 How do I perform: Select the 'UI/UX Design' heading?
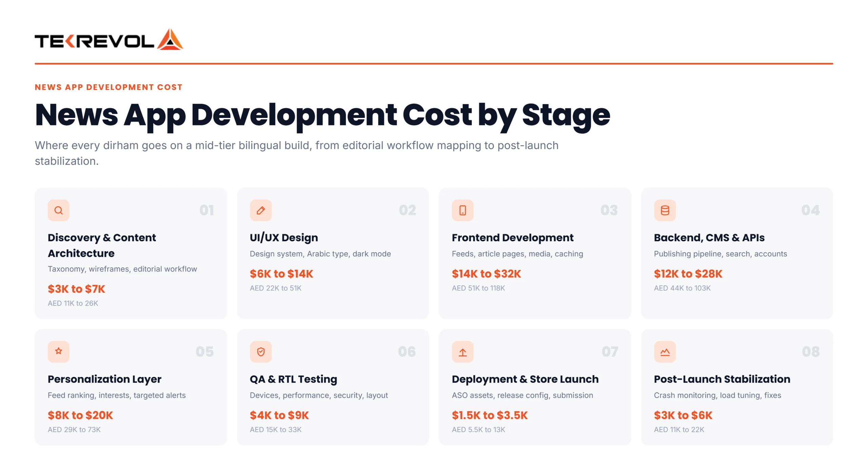[x=284, y=237]
